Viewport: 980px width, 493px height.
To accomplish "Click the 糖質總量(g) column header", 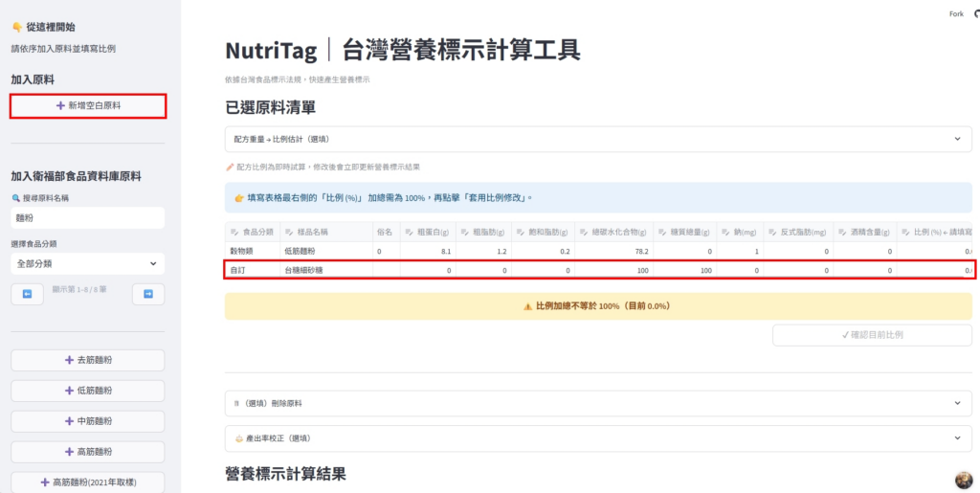I will (685, 232).
